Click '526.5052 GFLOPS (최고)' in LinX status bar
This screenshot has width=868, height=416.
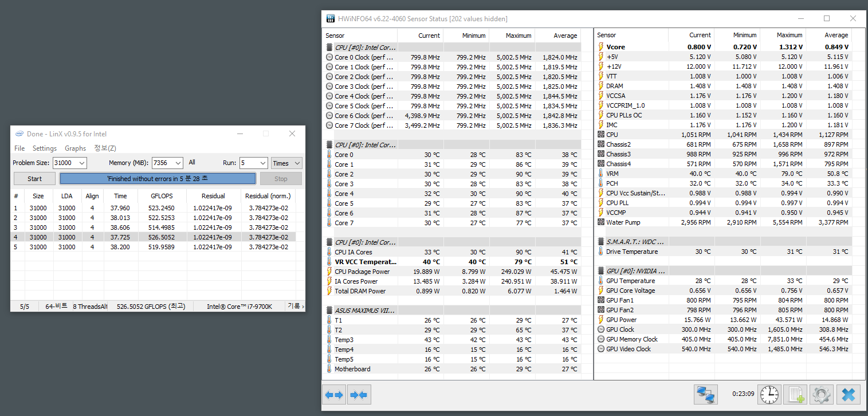click(x=151, y=307)
